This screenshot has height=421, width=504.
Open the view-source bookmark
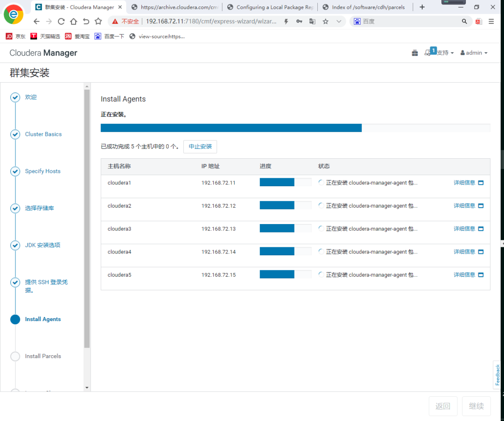157,36
